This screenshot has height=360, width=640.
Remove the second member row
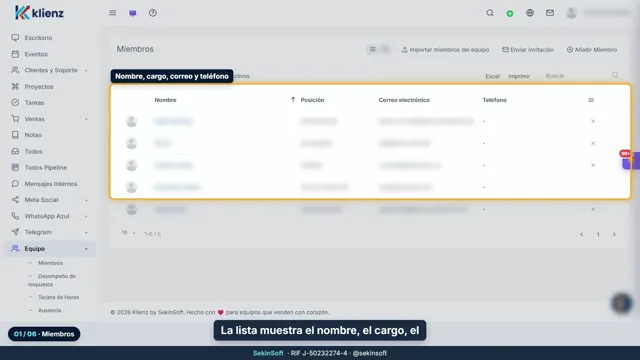click(593, 143)
